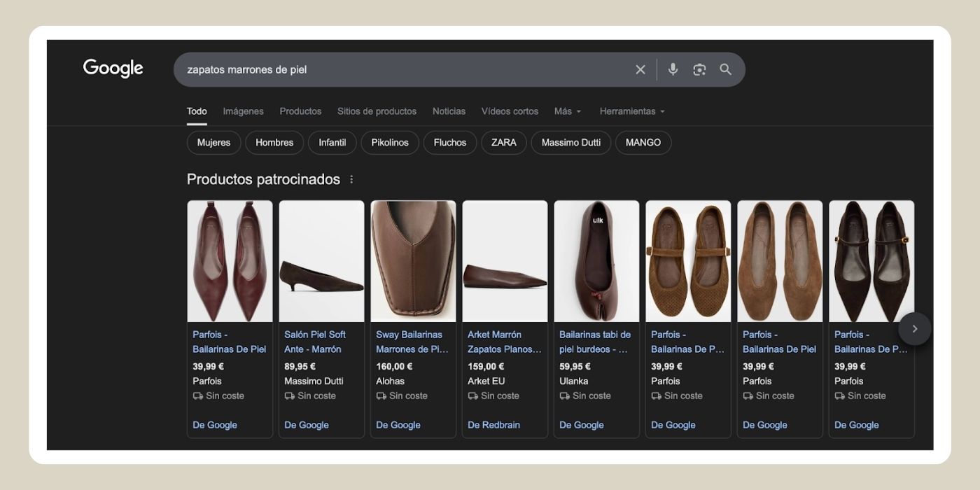Show next sponsored products with arrow

(x=914, y=328)
